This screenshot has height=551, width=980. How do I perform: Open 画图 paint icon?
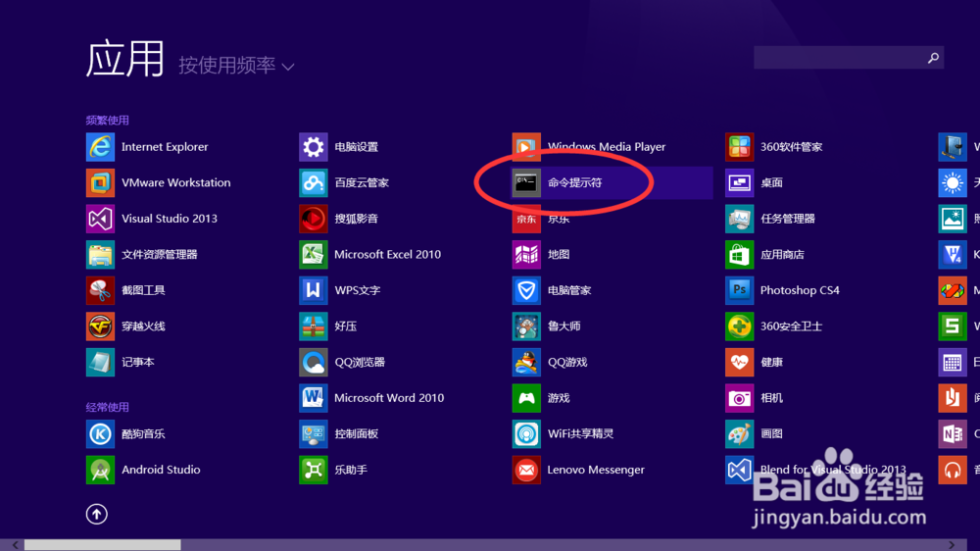coord(739,434)
